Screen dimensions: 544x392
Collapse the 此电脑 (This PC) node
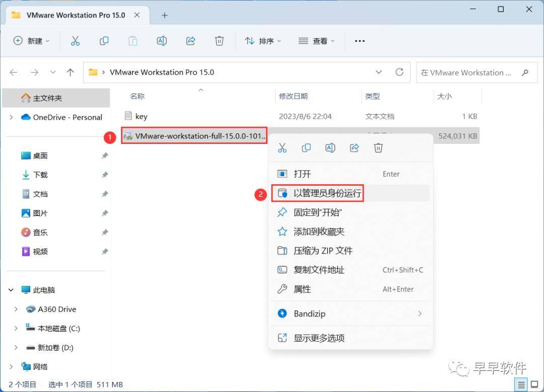tap(11, 290)
